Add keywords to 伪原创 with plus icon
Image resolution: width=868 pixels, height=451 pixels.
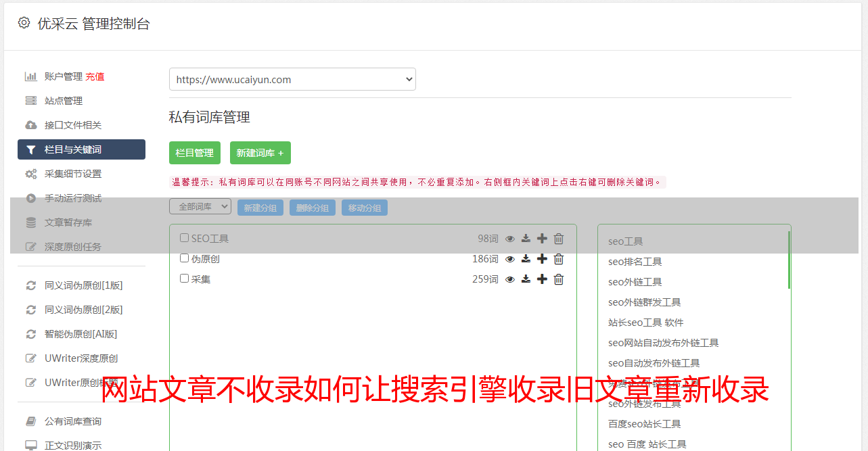tap(542, 259)
